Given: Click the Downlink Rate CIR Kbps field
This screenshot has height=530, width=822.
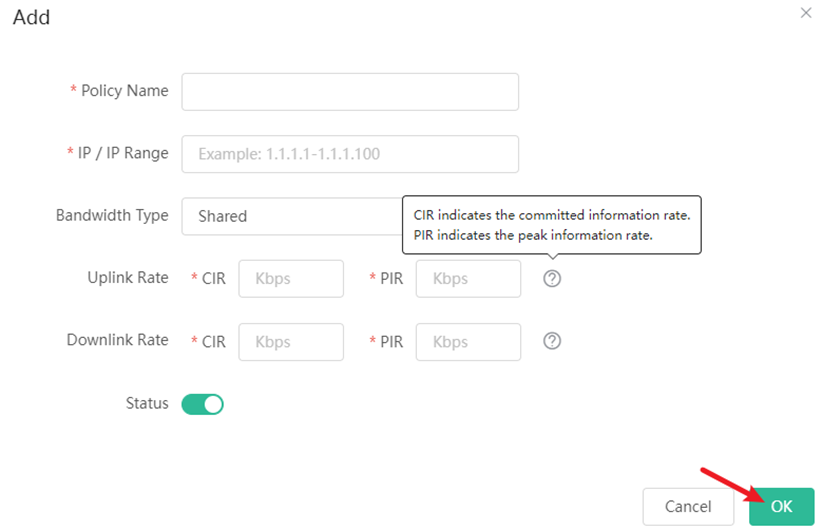Looking at the screenshot, I should 291,341.
